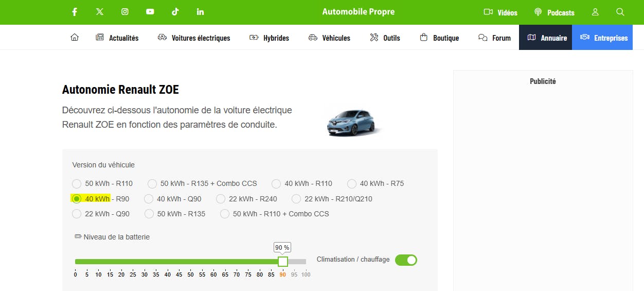Open the Instagram social icon
Viewport: 644px width, 291px height.
[125, 12]
